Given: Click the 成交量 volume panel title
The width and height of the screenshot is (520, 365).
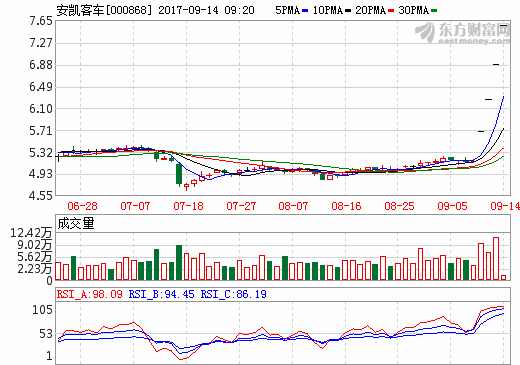Looking at the screenshot, I should (x=76, y=223).
